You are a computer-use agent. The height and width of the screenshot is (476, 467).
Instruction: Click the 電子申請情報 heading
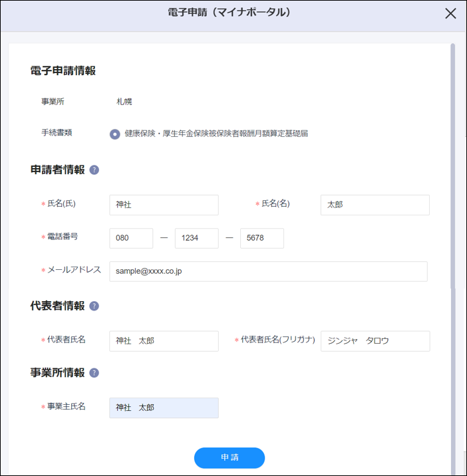(63, 70)
